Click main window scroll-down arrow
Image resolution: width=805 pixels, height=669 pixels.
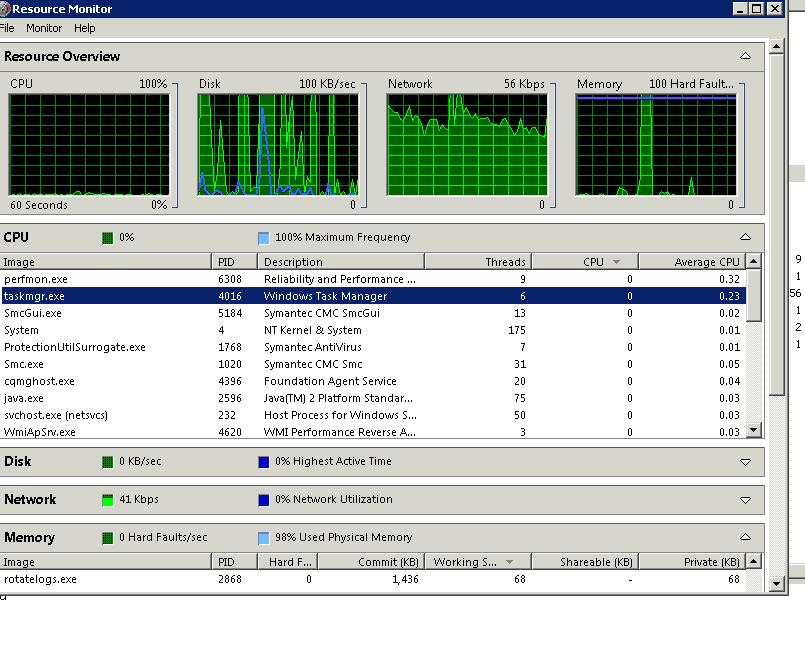pyautogui.click(x=776, y=584)
